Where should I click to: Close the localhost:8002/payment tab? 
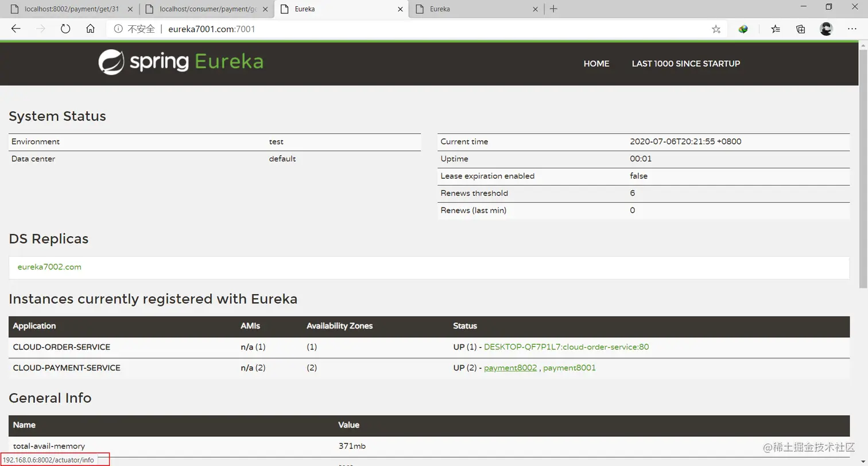(131, 9)
